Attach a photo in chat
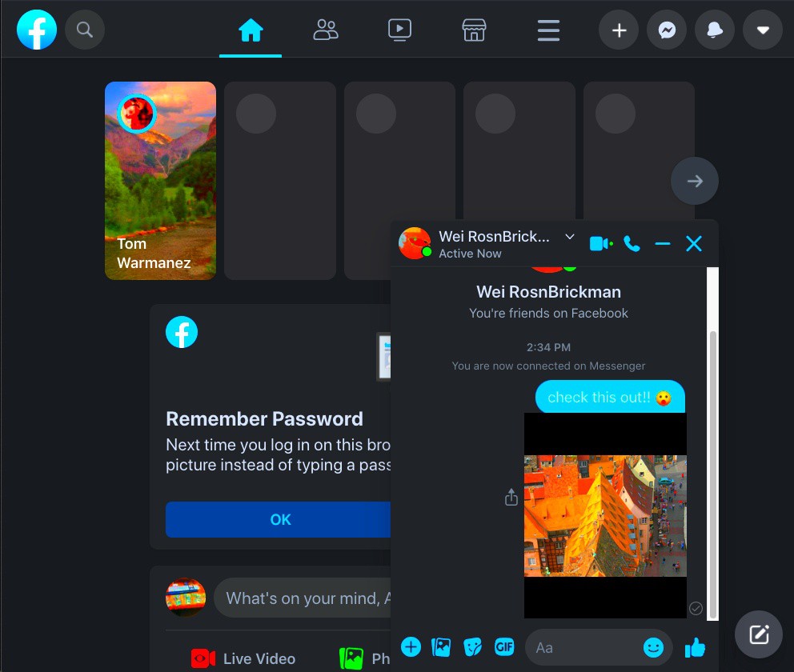 (x=441, y=647)
